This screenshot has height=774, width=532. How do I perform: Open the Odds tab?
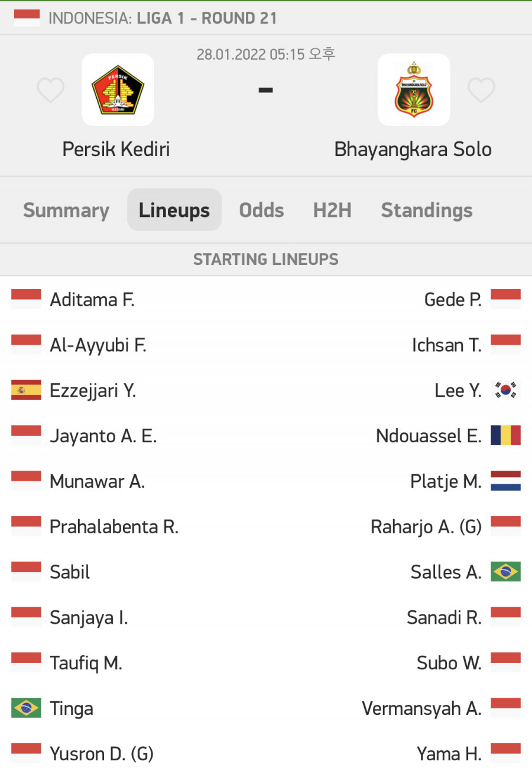(x=261, y=210)
